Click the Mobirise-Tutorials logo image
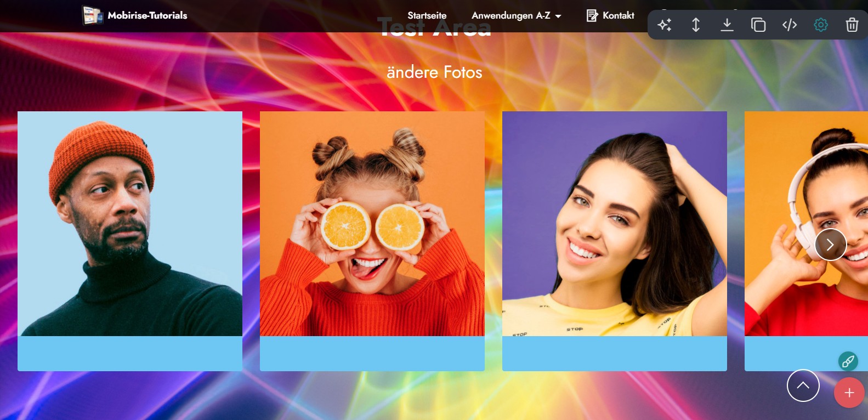Screen dimensions: 868x420 [x=92, y=15]
